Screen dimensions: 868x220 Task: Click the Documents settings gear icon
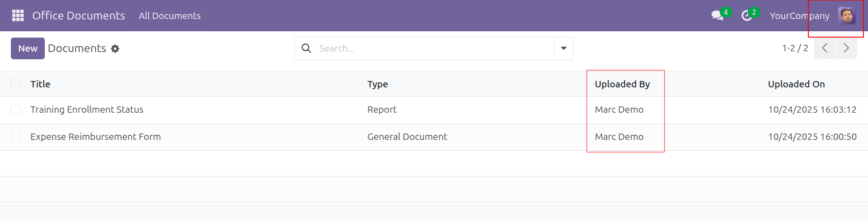(115, 48)
